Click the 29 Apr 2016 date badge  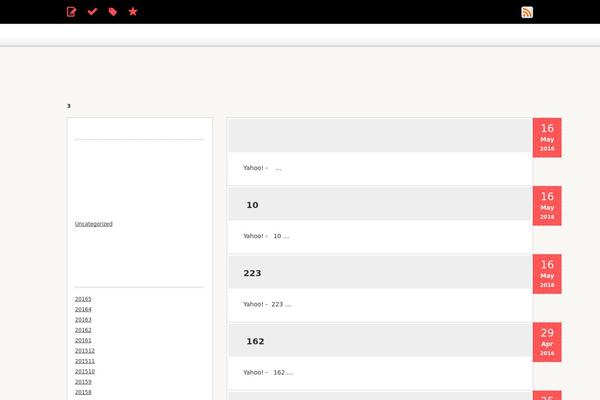tap(547, 342)
